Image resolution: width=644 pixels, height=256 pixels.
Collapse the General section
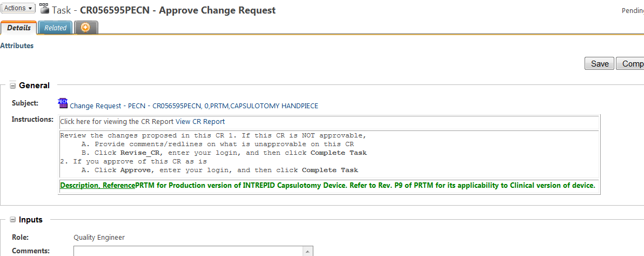pyautogui.click(x=13, y=86)
